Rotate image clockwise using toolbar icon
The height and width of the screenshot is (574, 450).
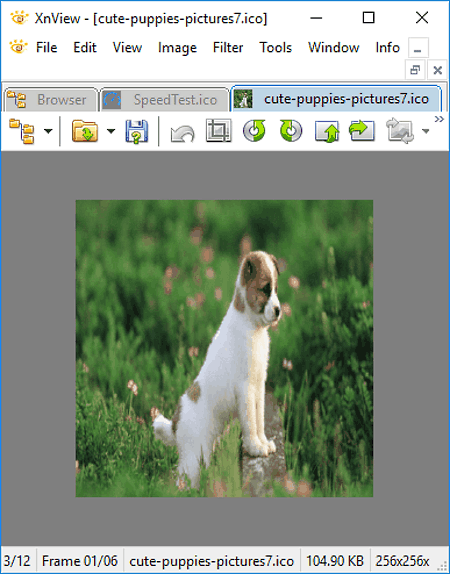pos(291,131)
